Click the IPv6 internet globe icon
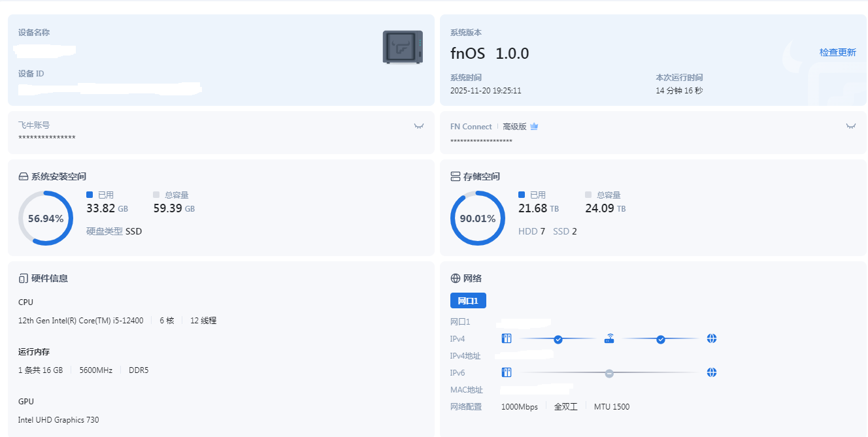This screenshot has height=437, width=868. 712,372
